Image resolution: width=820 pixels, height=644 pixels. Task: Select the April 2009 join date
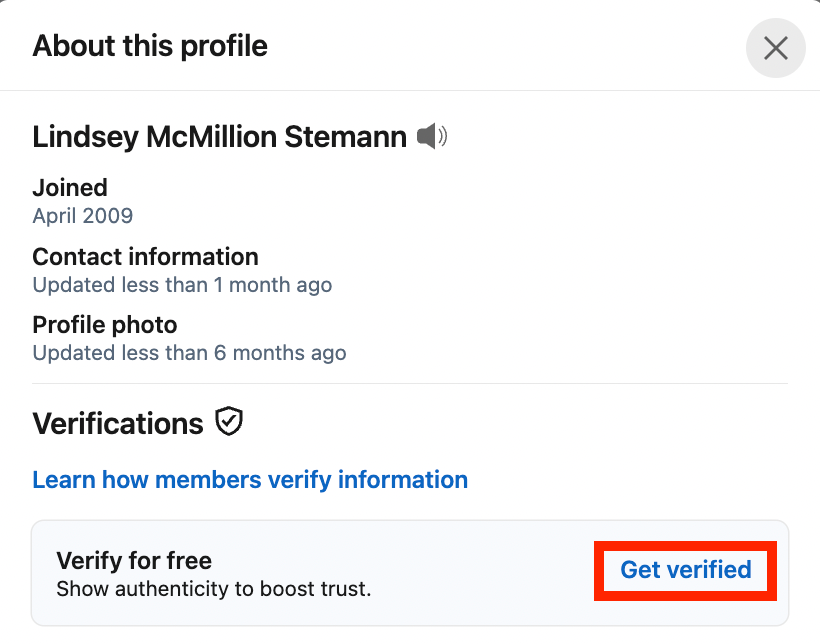point(82,216)
